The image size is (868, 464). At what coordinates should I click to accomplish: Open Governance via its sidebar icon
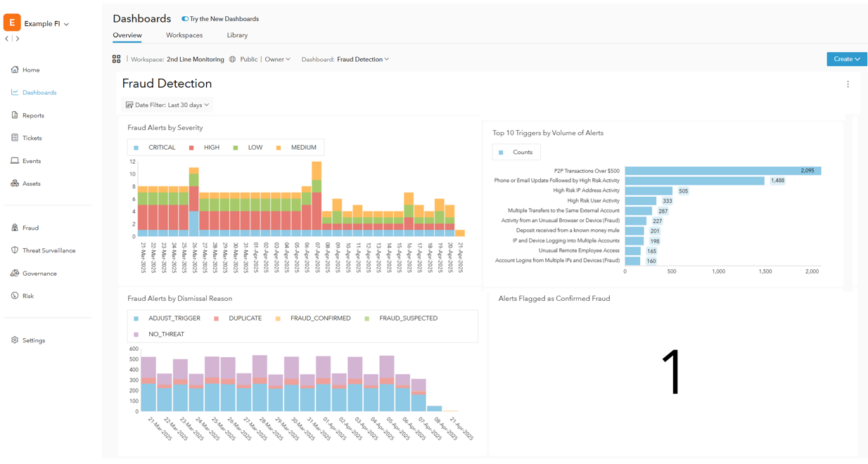[x=15, y=273]
